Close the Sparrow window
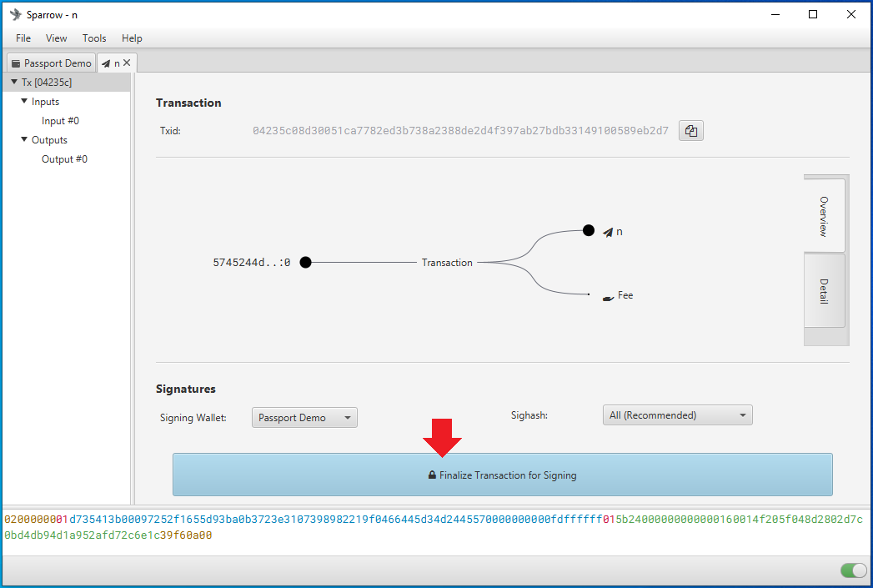Screen dimensions: 873x588 click(x=850, y=14)
